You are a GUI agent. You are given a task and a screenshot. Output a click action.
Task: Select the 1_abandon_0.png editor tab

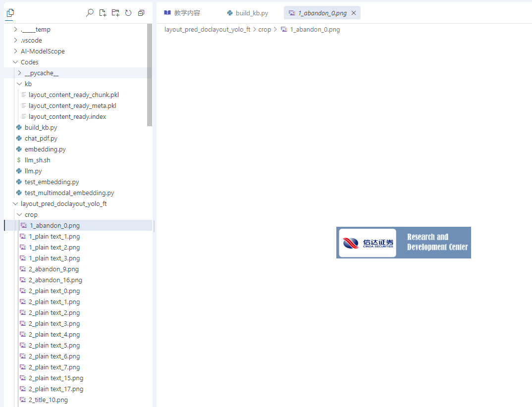322,13
